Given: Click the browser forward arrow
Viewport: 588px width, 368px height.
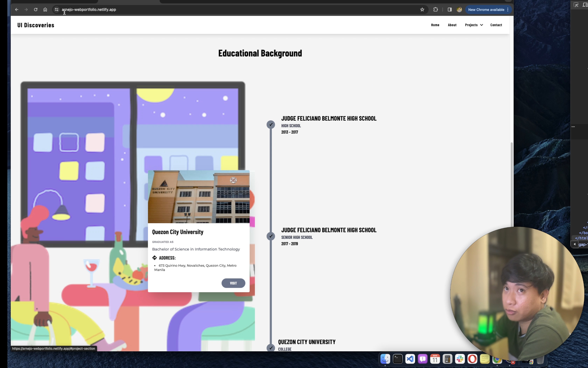Looking at the screenshot, I should [x=26, y=9].
